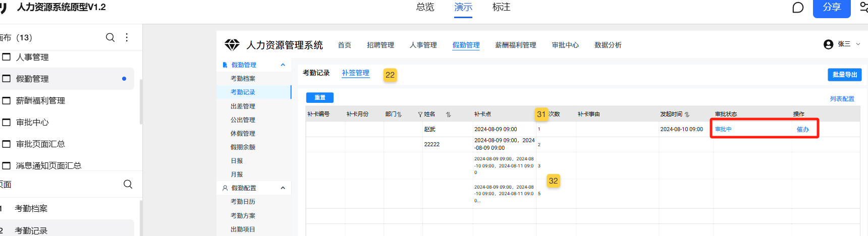The image size is (868, 236).
Task: Click the page list search icon
Action: (128, 184)
